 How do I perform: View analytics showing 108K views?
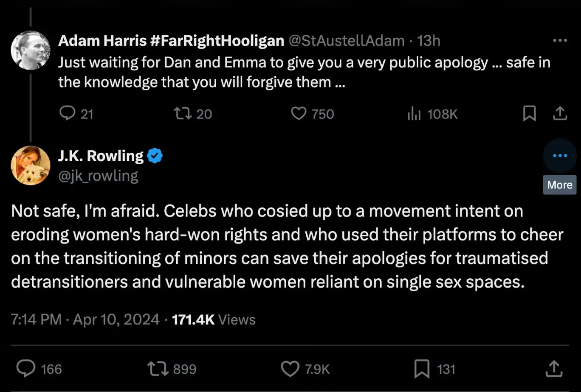(x=412, y=114)
